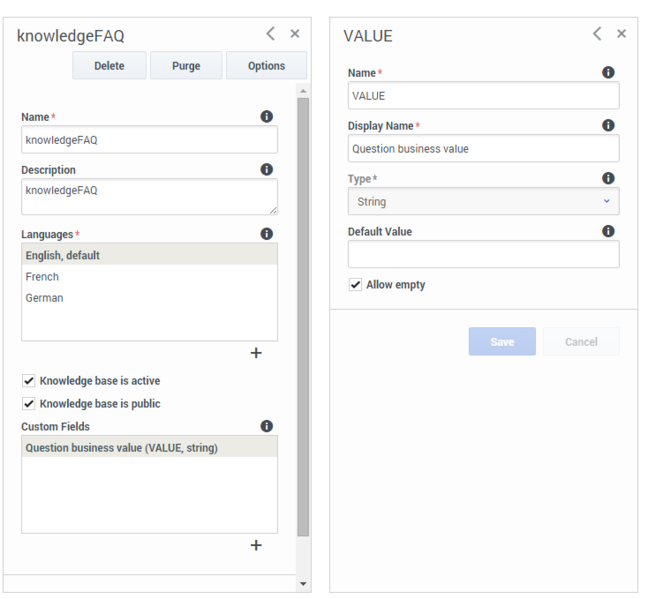Click the Delete button
648x599 pixels.
109,66
